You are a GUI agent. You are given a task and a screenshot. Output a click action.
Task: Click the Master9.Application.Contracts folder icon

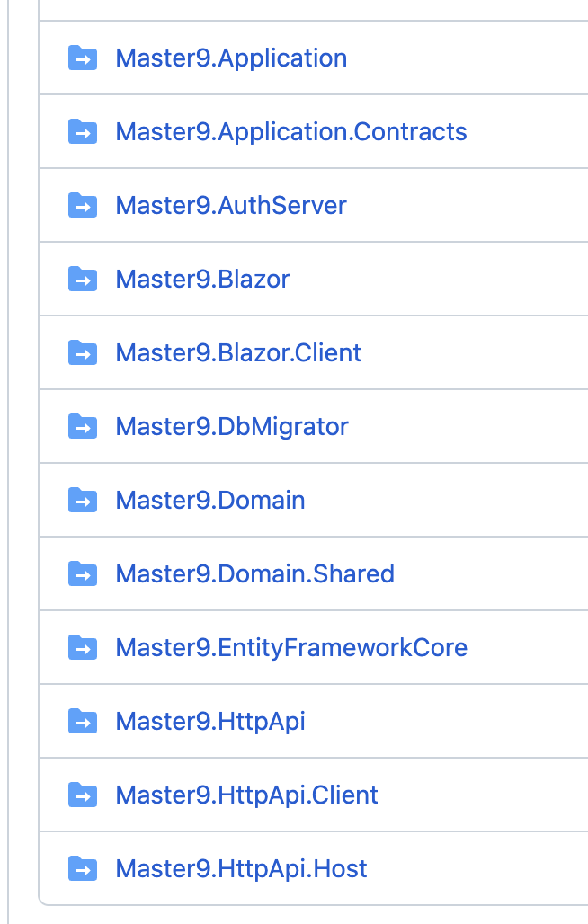point(83,132)
